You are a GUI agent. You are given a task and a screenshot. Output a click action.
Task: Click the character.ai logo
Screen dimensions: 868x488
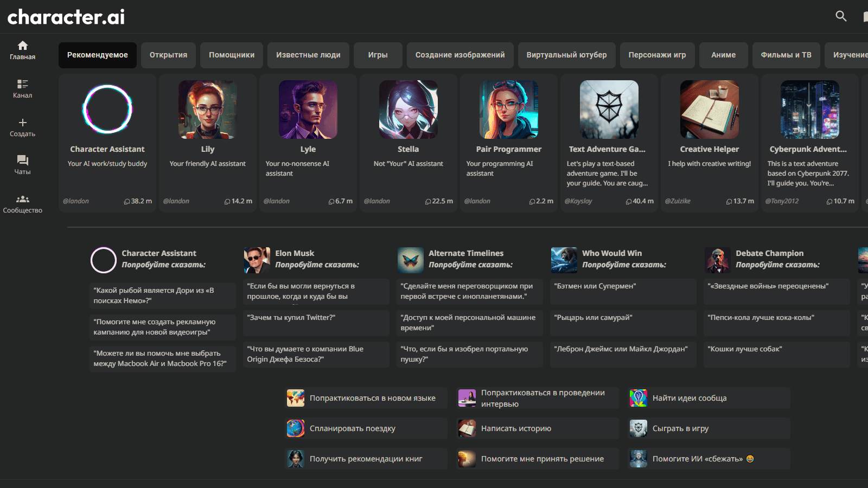66,17
